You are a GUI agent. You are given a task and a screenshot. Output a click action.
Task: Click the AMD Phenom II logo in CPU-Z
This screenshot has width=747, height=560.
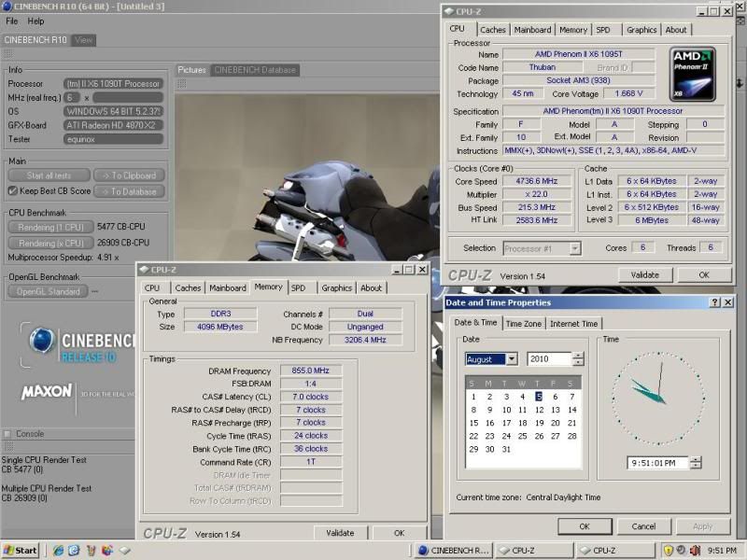point(692,75)
